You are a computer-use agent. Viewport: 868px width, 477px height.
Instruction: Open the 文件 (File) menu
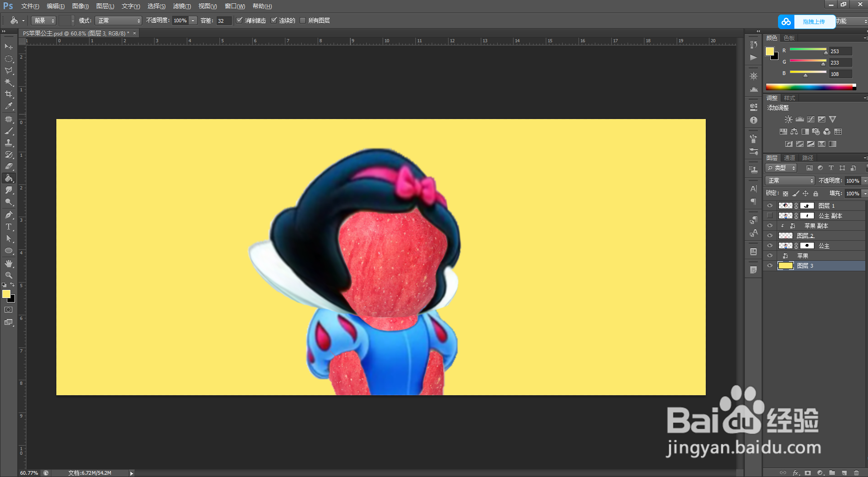point(30,6)
